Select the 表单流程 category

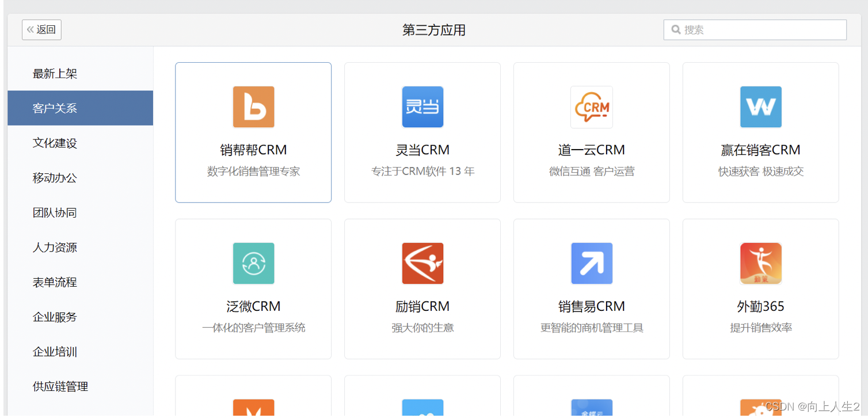tap(81, 282)
